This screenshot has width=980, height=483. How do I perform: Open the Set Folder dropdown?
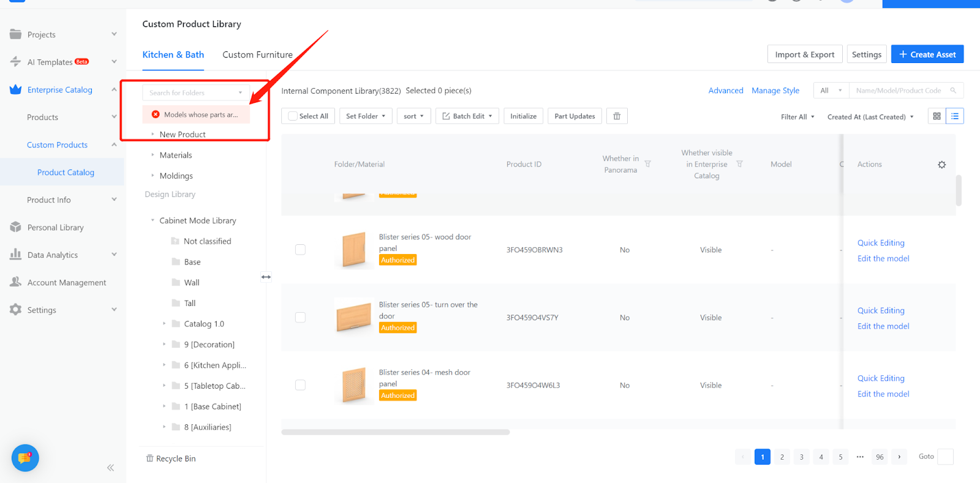(x=366, y=116)
